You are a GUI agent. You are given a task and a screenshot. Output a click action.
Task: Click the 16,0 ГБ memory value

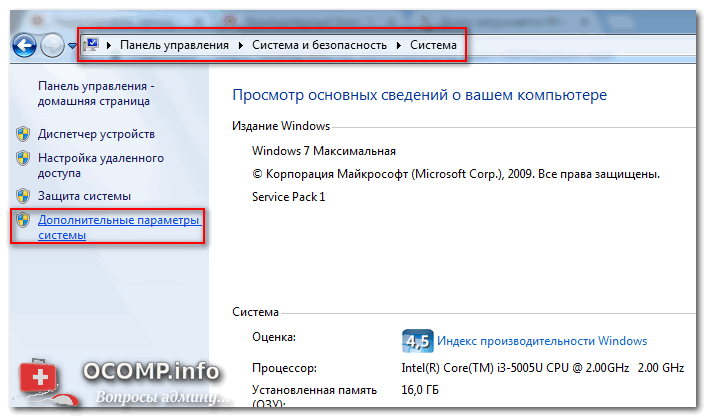coord(420,390)
